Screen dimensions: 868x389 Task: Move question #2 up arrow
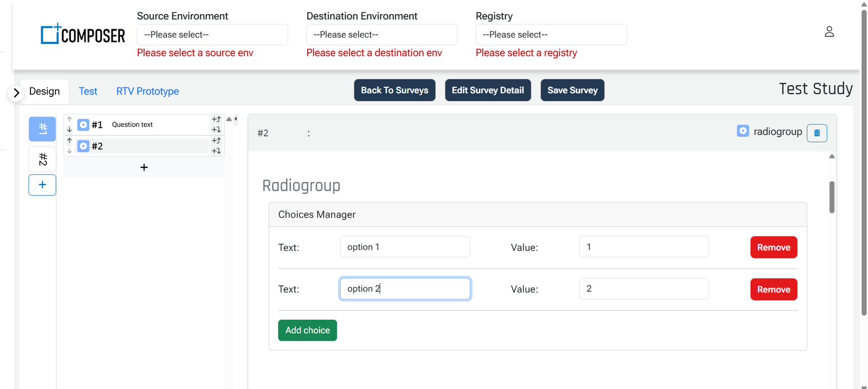pos(69,141)
